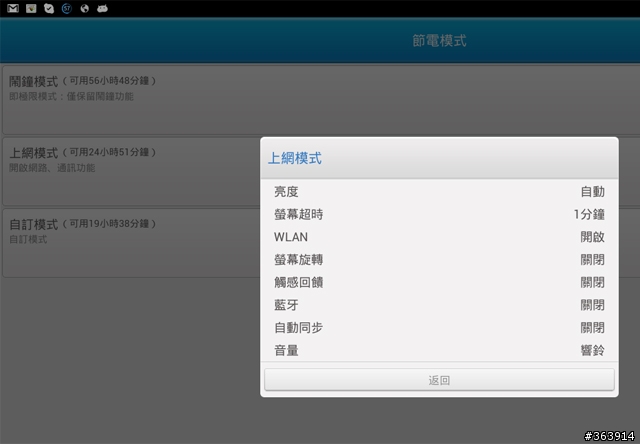Select the 上網模式 entry in background list
This screenshot has width=640, height=444.
[x=131, y=171]
